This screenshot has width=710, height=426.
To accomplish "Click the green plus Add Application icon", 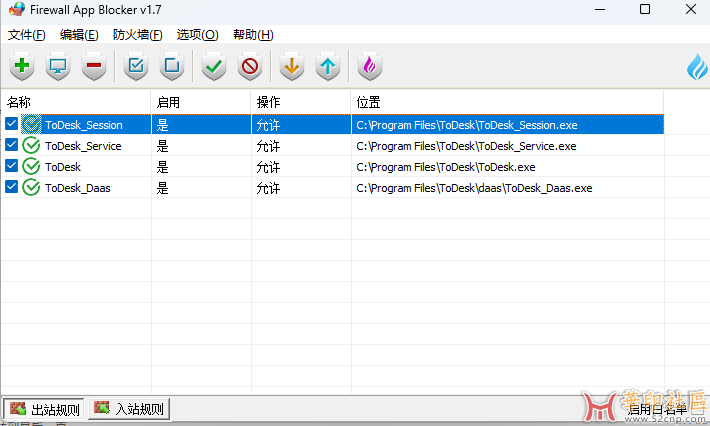I will (x=22, y=66).
